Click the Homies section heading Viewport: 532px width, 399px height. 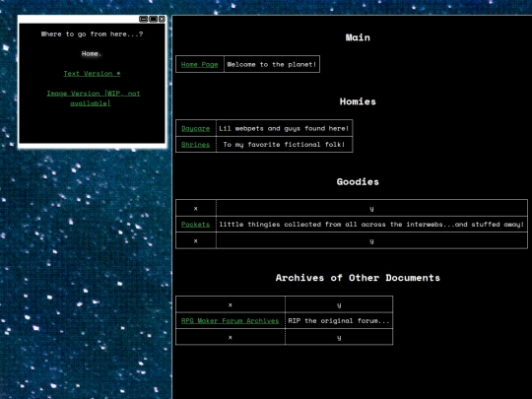[358, 101]
